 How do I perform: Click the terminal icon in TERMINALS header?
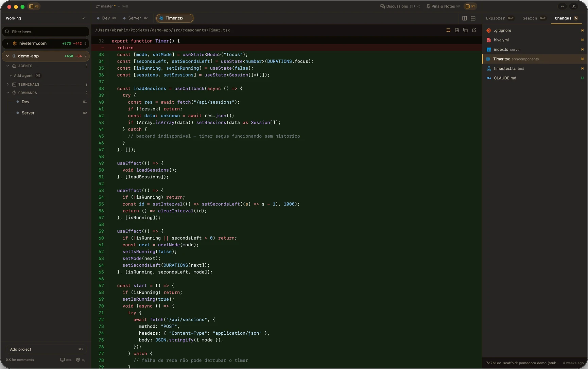[14, 84]
